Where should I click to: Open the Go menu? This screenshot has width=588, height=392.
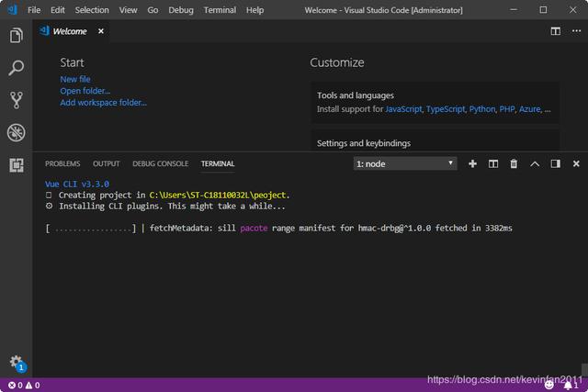pos(153,10)
